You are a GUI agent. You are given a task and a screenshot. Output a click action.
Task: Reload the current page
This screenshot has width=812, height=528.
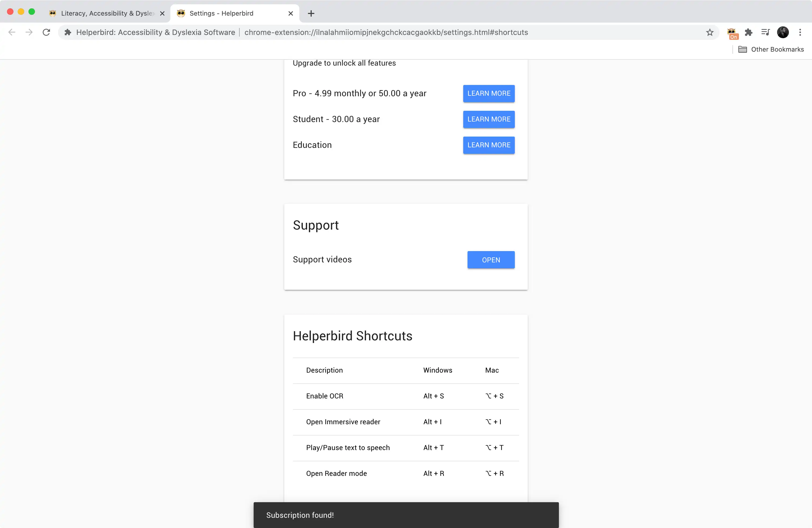point(46,32)
